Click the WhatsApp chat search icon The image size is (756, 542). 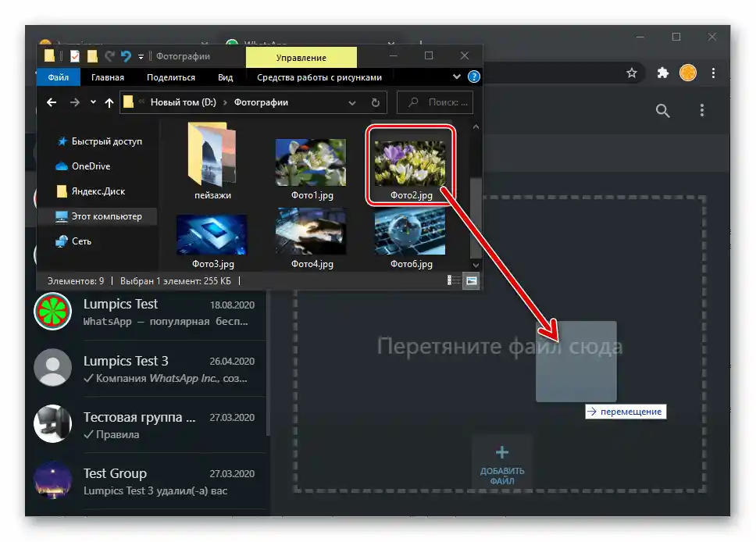(663, 111)
